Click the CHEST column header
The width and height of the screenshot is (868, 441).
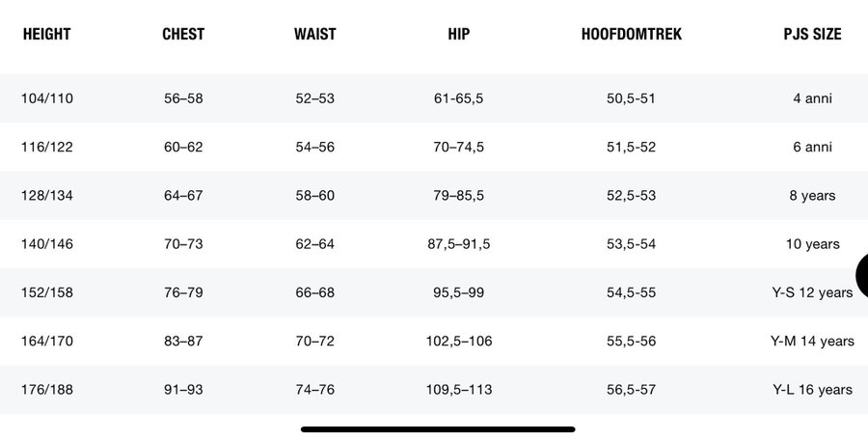pos(183,35)
